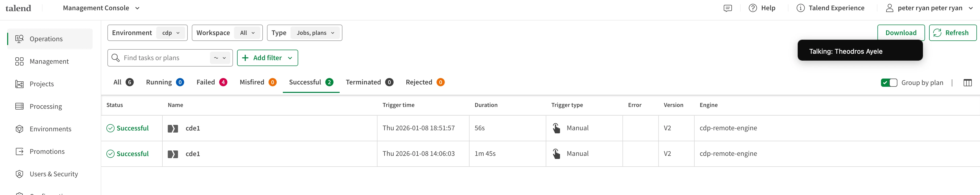Click the Processing sidebar icon
This screenshot has width=980, height=195.
point(19,106)
